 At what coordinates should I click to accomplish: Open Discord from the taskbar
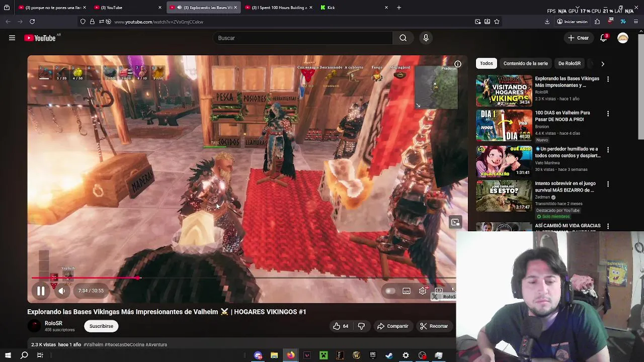click(258, 355)
